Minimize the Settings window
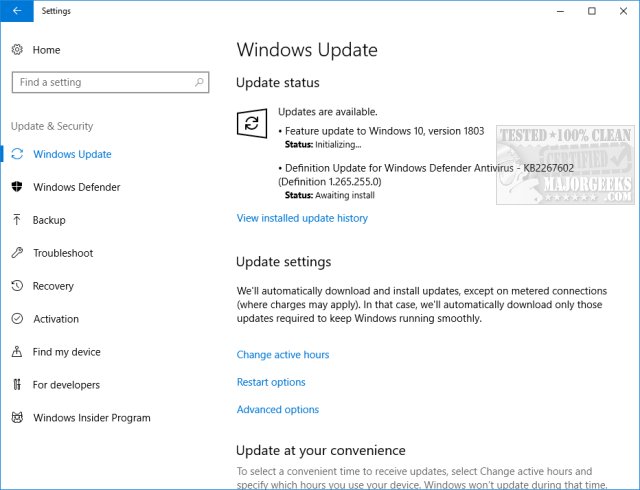 click(x=560, y=11)
